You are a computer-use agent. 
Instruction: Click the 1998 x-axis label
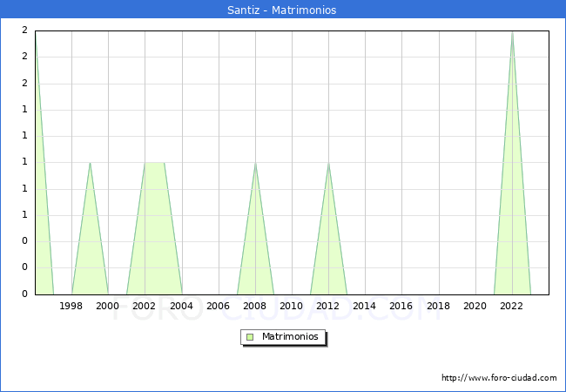pyautogui.click(x=71, y=306)
